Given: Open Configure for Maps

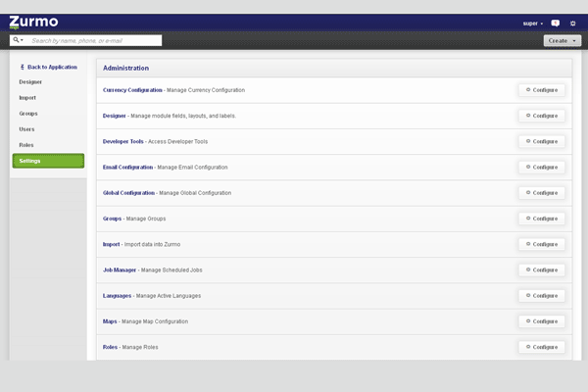Looking at the screenshot, I should click(541, 321).
